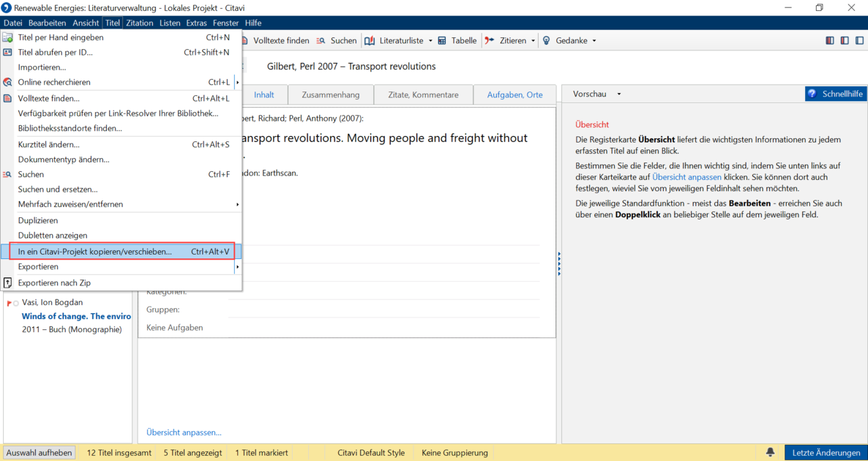Open the Tabelle table view icon
Viewport: 868px width, 461px height.
click(442, 40)
